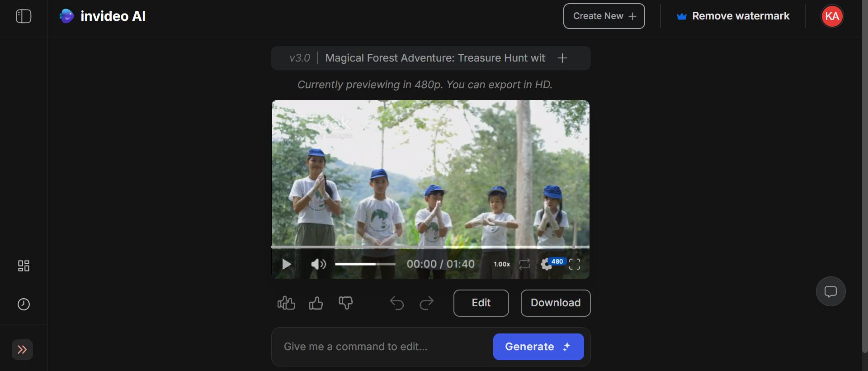
Task: Click the Edit button
Action: click(x=481, y=303)
